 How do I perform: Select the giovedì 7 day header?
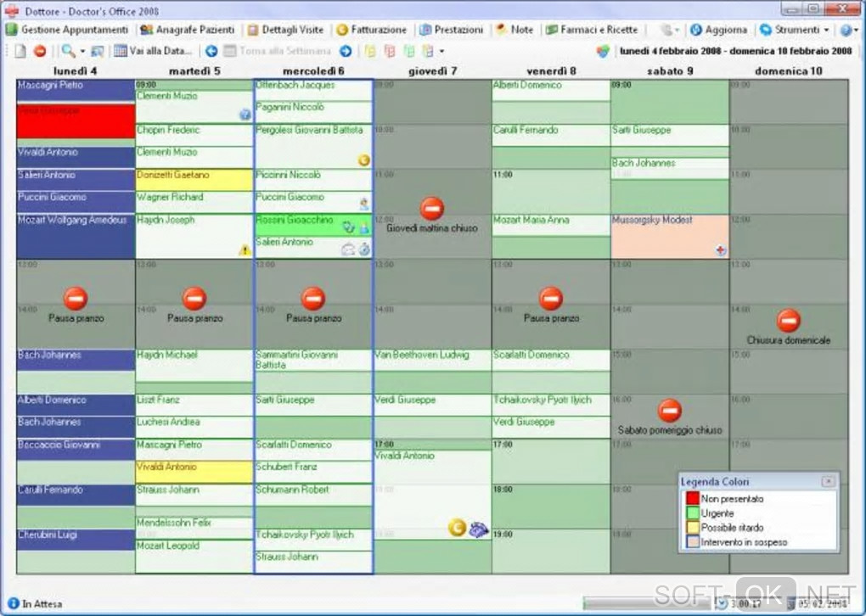tap(432, 70)
